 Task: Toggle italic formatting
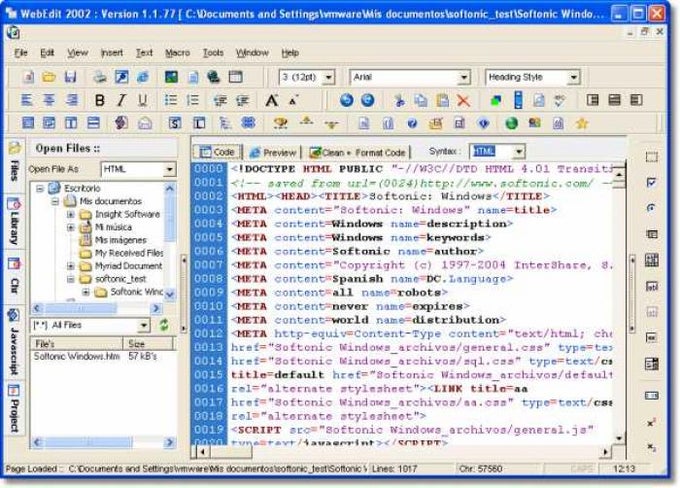[121, 100]
